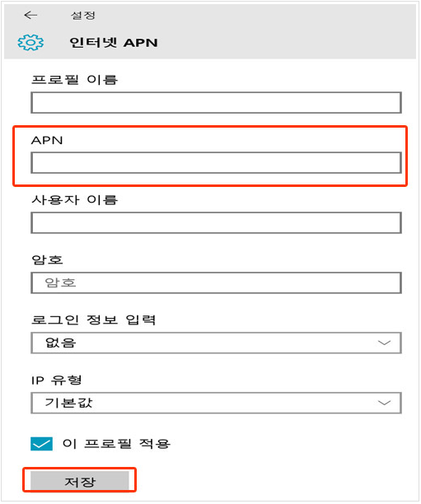This screenshot has height=504, width=421.
Task: Click the chevron on the 기본값 combo box
Action: [384, 403]
